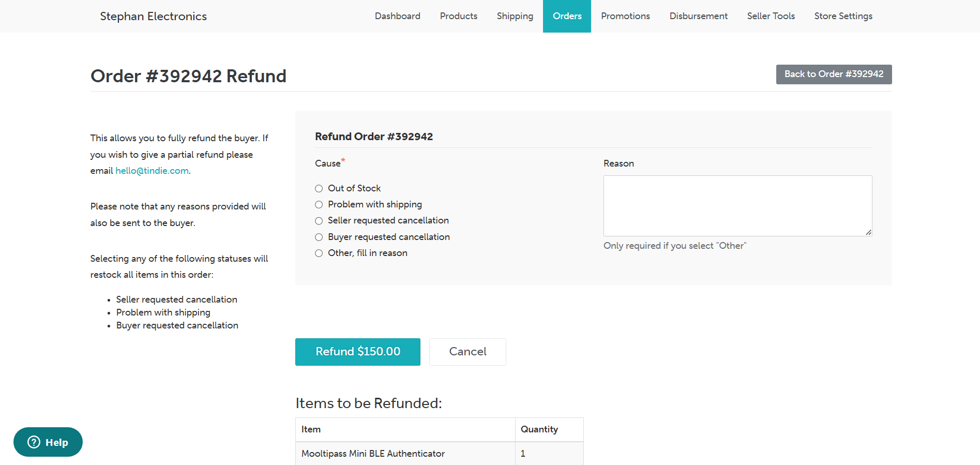Grab the Reason textarea resize handle
980x465 pixels.
tap(868, 232)
